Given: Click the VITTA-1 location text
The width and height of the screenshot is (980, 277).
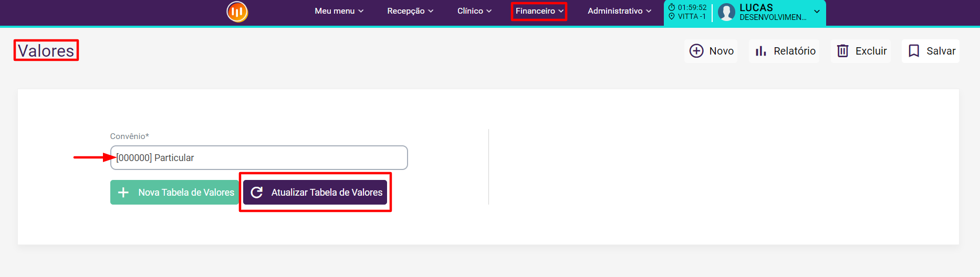Looking at the screenshot, I should 692,16.
